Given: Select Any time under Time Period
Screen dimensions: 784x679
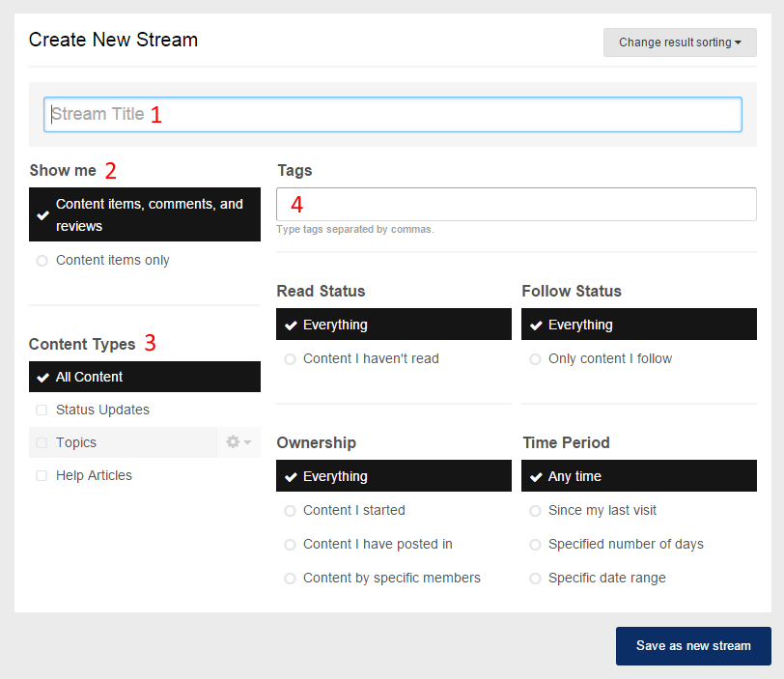Looking at the screenshot, I should click(x=638, y=476).
